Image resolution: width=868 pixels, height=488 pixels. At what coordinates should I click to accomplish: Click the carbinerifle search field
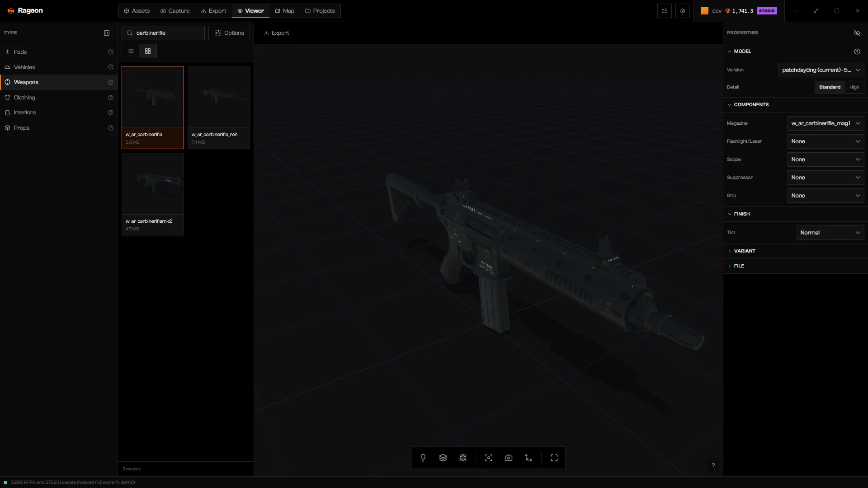pos(163,33)
